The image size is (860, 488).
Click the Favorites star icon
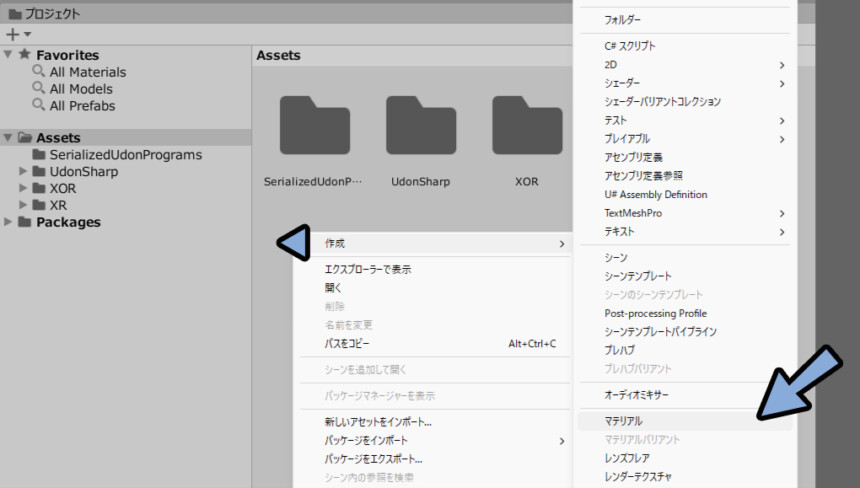click(x=24, y=54)
